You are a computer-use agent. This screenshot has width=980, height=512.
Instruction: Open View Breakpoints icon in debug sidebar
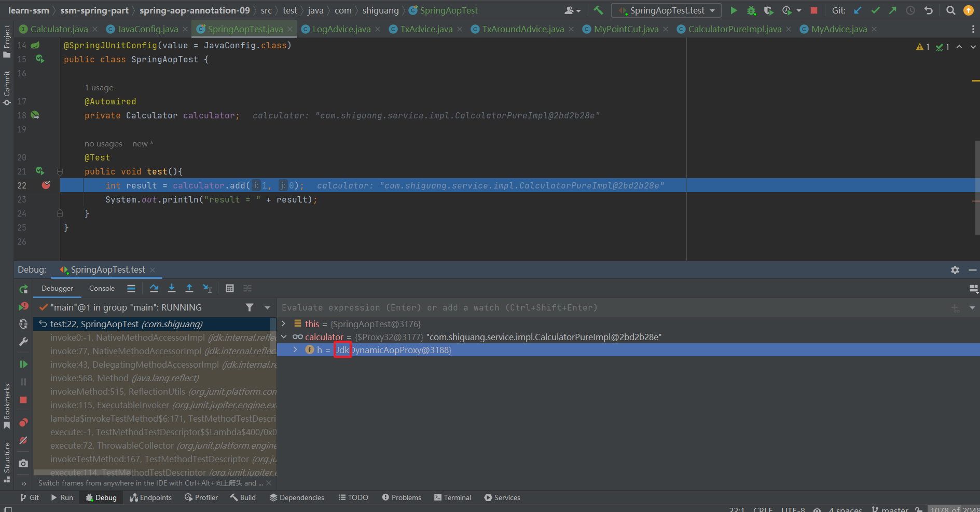pyautogui.click(x=23, y=422)
